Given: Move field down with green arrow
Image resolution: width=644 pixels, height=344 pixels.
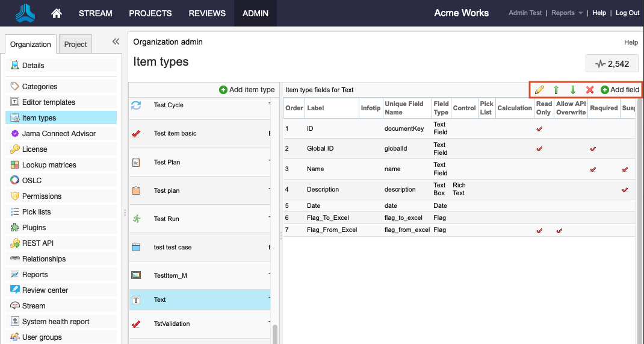Looking at the screenshot, I should (x=573, y=90).
